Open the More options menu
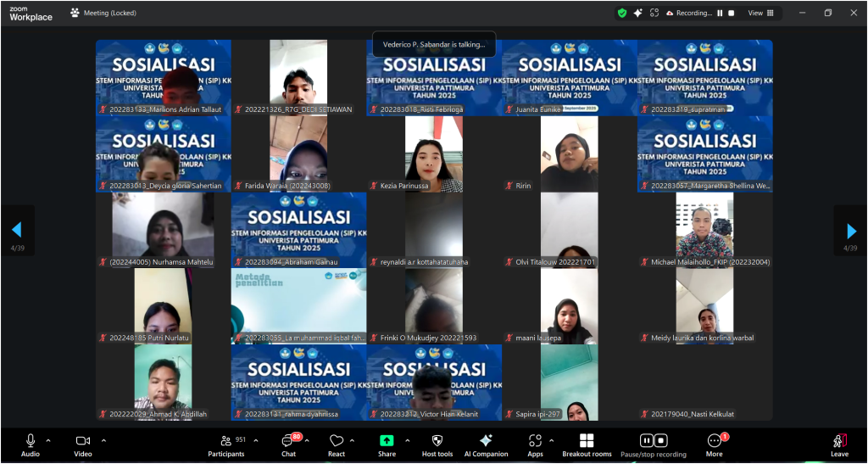Image resolution: width=868 pixels, height=464 pixels. coord(714,443)
